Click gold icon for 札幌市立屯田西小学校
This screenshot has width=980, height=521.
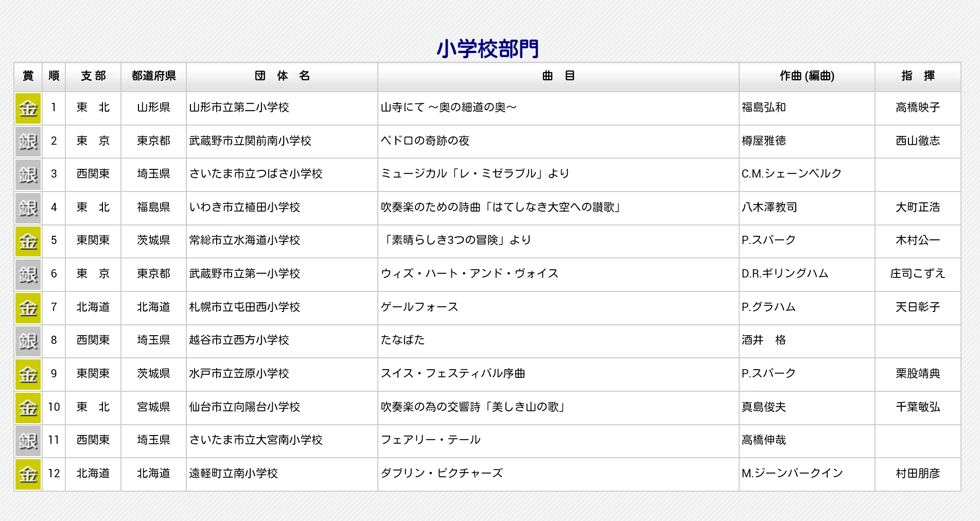pos(28,308)
